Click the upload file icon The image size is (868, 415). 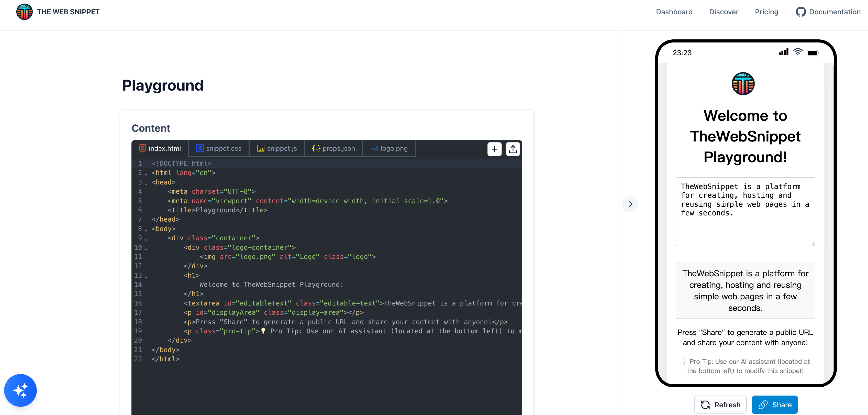[513, 149]
